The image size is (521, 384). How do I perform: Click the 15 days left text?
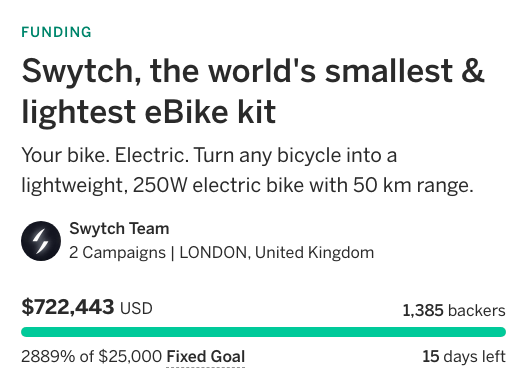coord(464,356)
